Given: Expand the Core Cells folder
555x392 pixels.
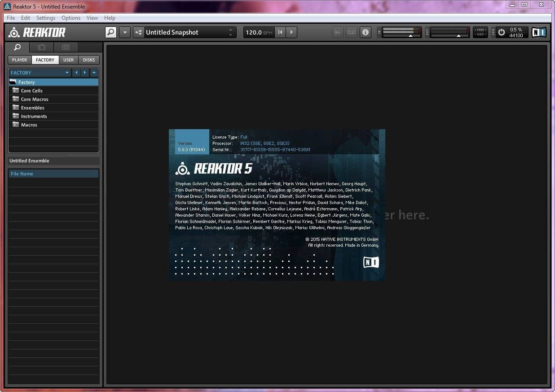Looking at the screenshot, I should click(x=16, y=91).
